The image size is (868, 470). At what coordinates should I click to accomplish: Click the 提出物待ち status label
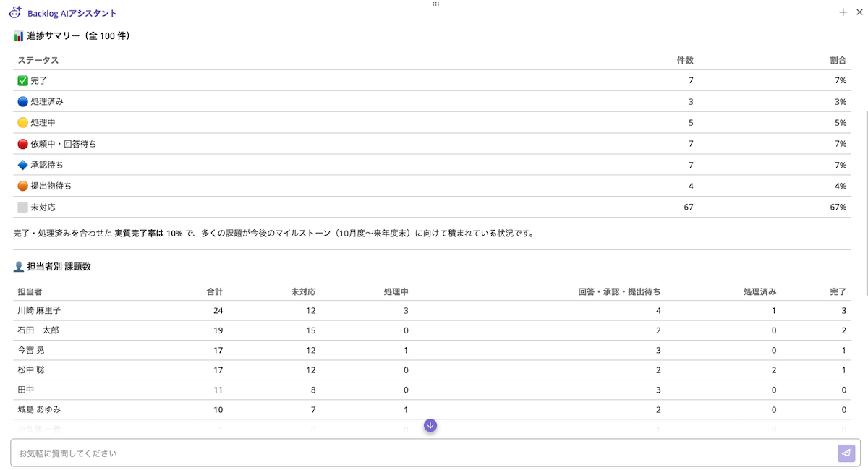(51, 186)
